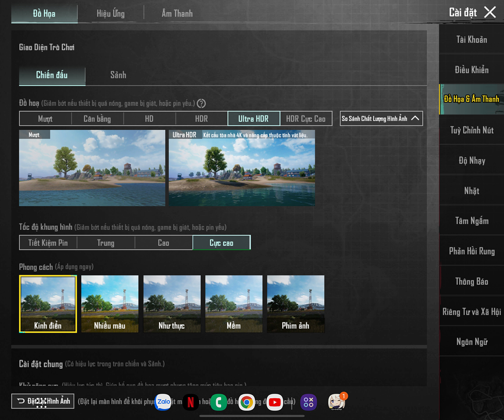Close the Cài đặt settings screen
Image resolution: width=504 pixels, height=420 pixels.
coord(490,12)
